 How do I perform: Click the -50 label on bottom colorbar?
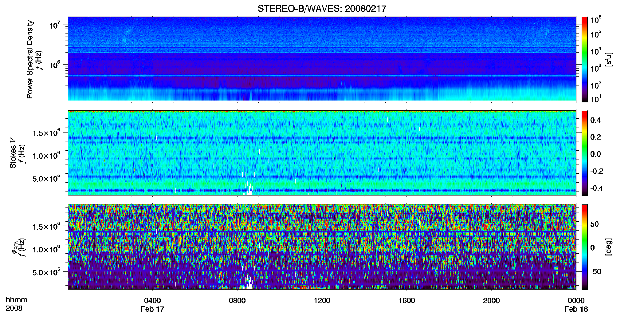(596, 271)
